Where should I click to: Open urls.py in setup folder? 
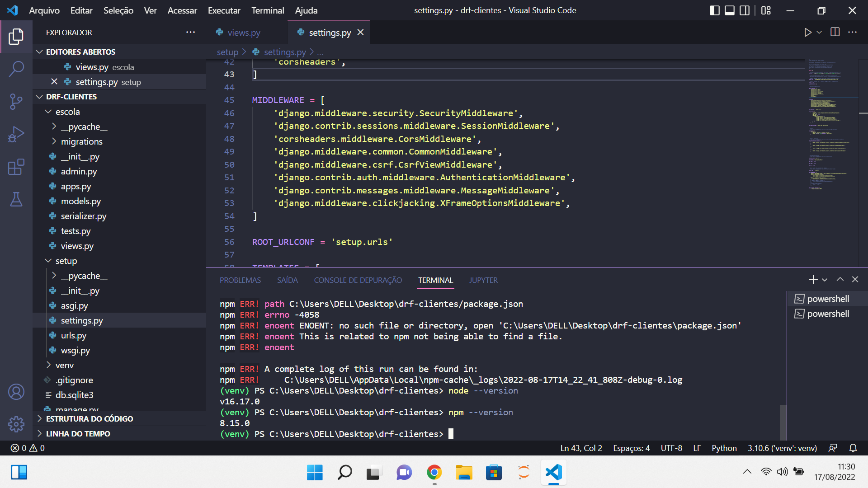coord(119,335)
